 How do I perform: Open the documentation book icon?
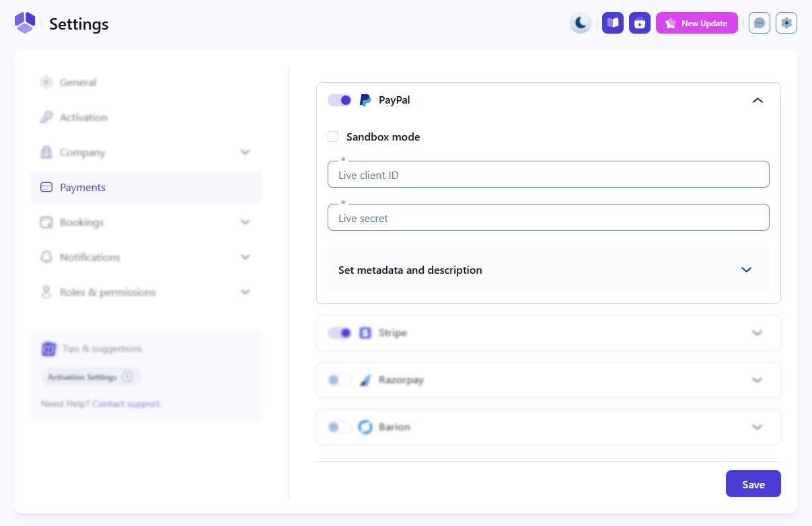pyautogui.click(x=612, y=23)
